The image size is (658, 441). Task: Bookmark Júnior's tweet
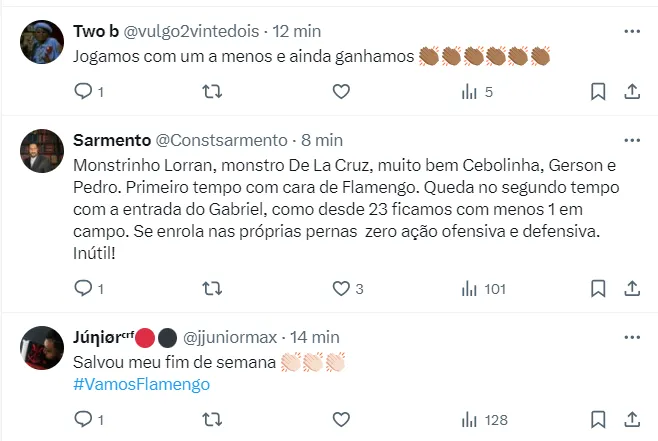click(x=598, y=422)
